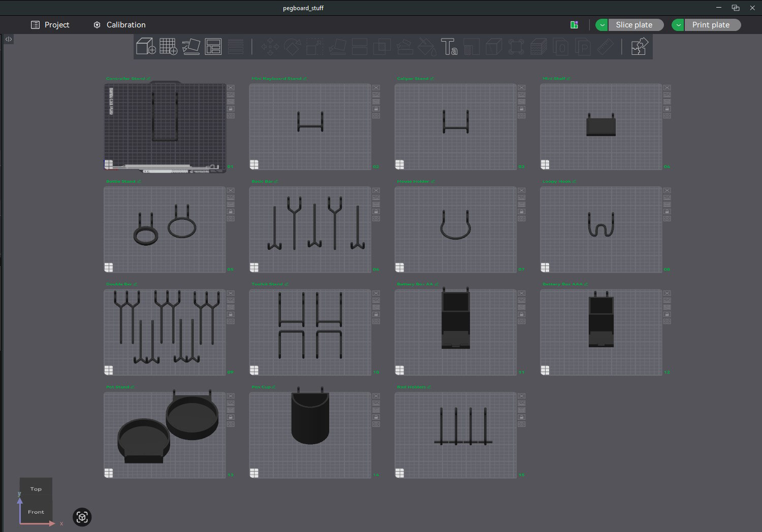Select the measure tool

coord(606,47)
